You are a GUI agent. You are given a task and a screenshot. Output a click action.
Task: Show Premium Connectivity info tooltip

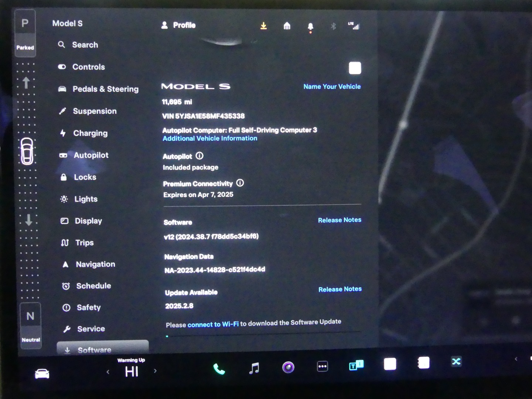click(x=240, y=183)
